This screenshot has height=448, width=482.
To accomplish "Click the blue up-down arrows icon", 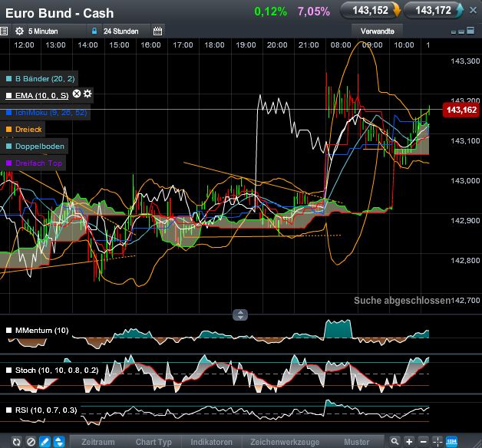I will tap(59, 442).
